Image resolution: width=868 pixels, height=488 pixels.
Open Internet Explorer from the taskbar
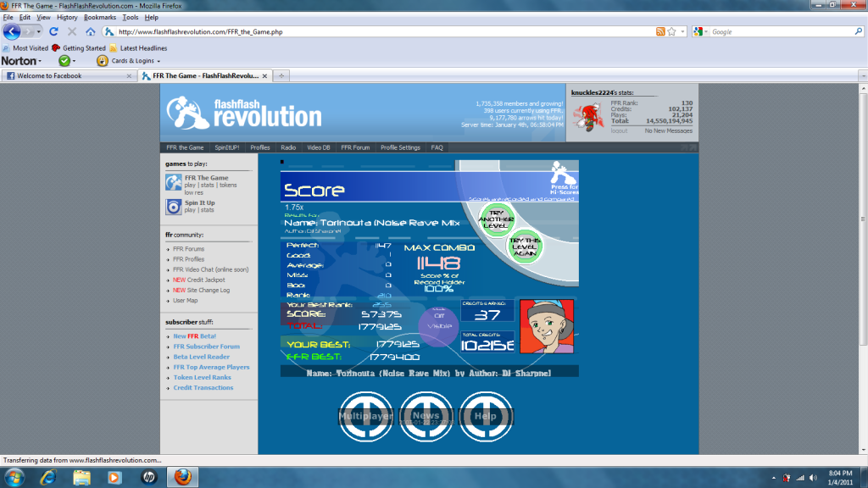pos(48,477)
